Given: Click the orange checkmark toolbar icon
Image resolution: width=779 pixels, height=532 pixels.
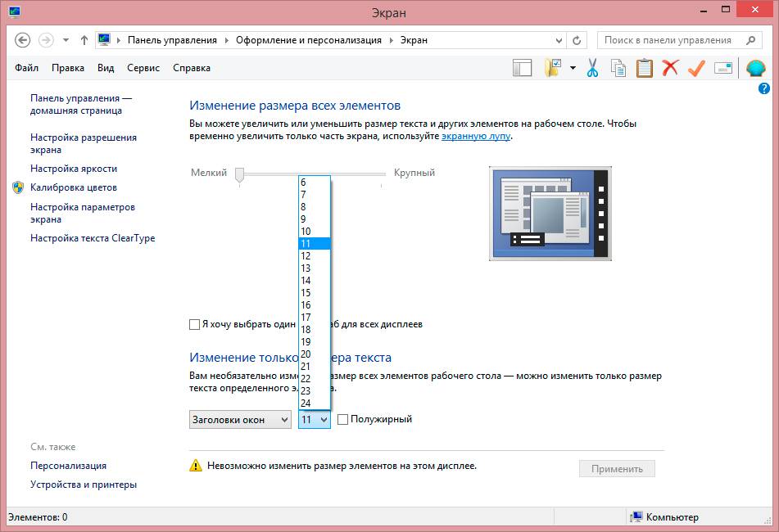Looking at the screenshot, I should [x=696, y=68].
